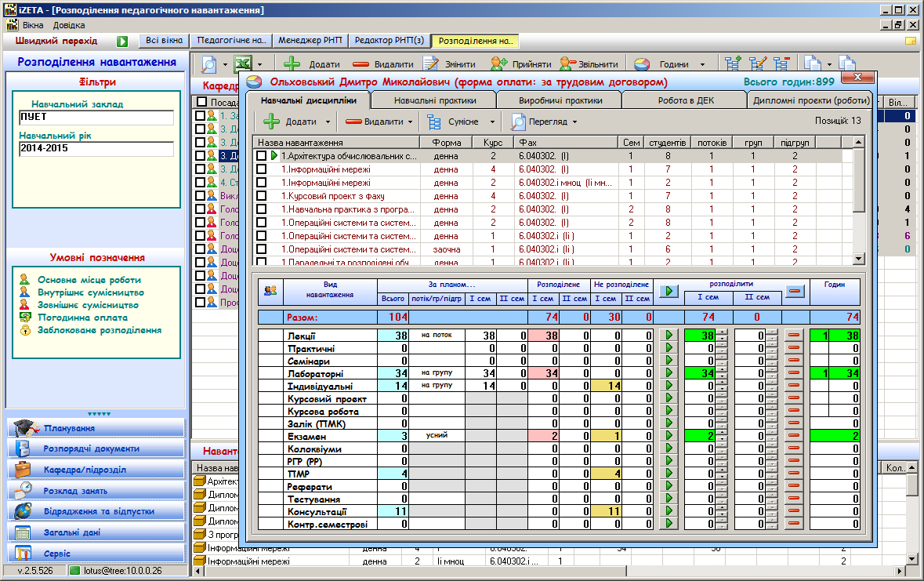Screen dimensions: 924x581
Task: Tick the checkbox for Навчальна практика з програ...
Action: [261, 209]
